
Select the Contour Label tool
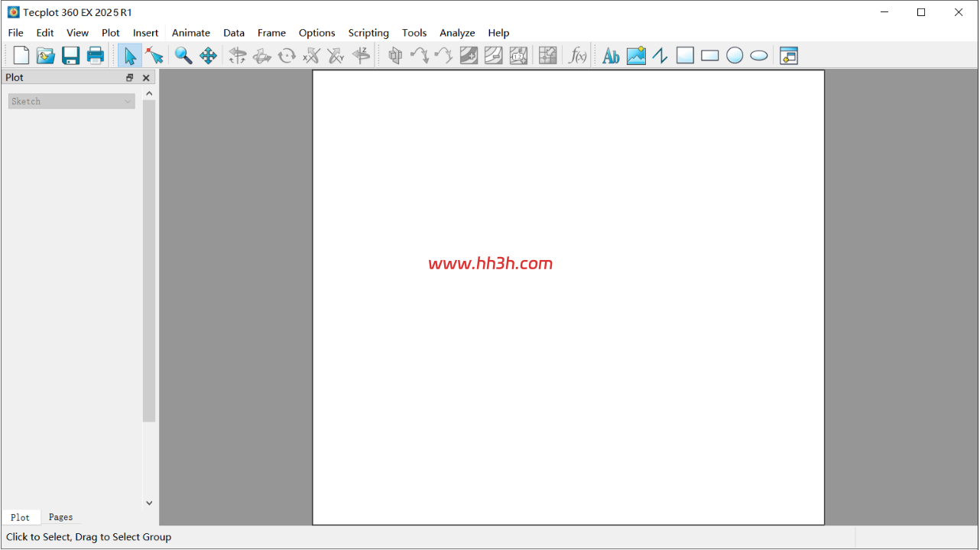click(518, 55)
